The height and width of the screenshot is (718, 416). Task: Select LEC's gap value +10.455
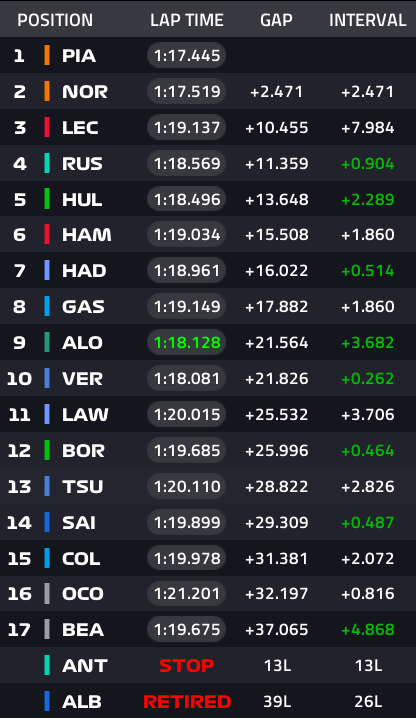pos(277,128)
